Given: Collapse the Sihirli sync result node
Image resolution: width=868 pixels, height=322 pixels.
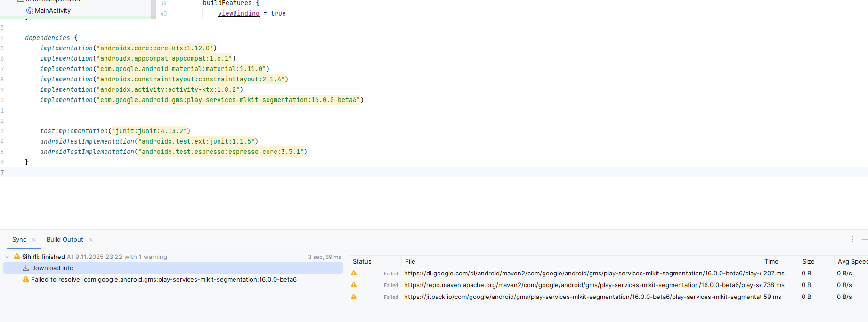Looking at the screenshot, I should coord(7,257).
